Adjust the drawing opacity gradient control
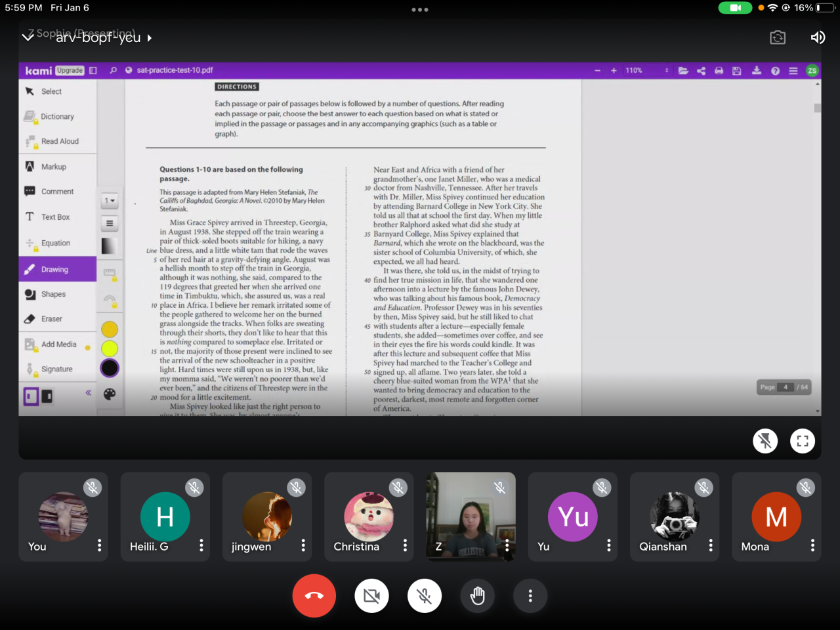Viewport: 840px width, 630px height. [x=110, y=246]
